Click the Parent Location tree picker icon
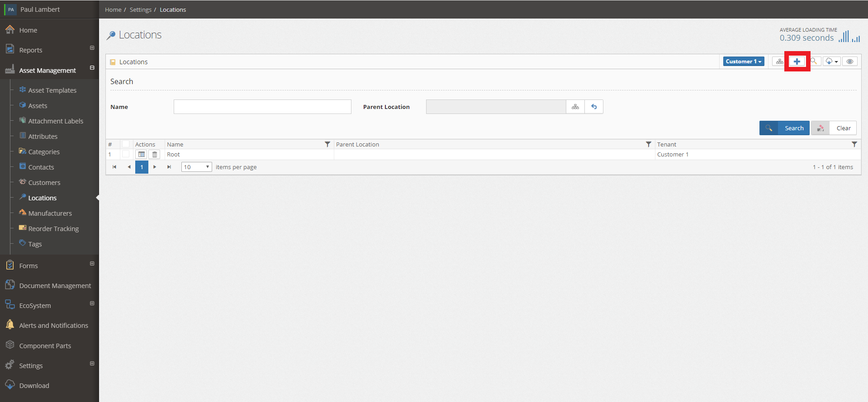This screenshot has width=868, height=402. (x=575, y=107)
